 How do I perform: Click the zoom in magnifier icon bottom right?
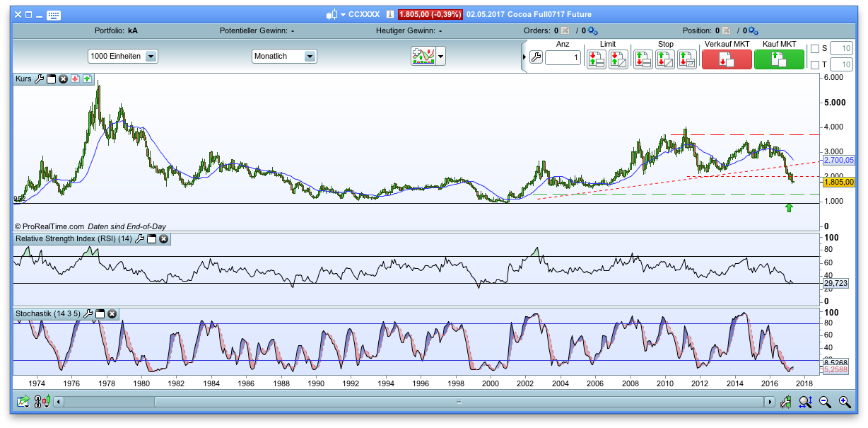(845, 401)
